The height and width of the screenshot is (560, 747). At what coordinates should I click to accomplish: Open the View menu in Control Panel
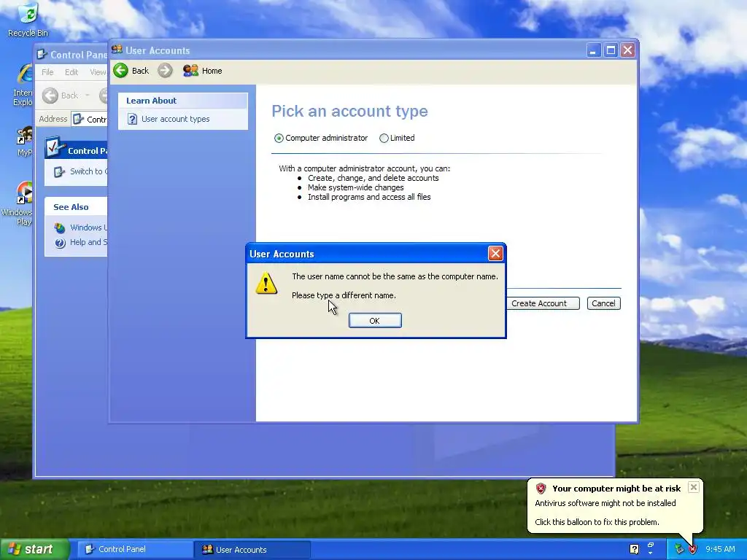coord(98,72)
